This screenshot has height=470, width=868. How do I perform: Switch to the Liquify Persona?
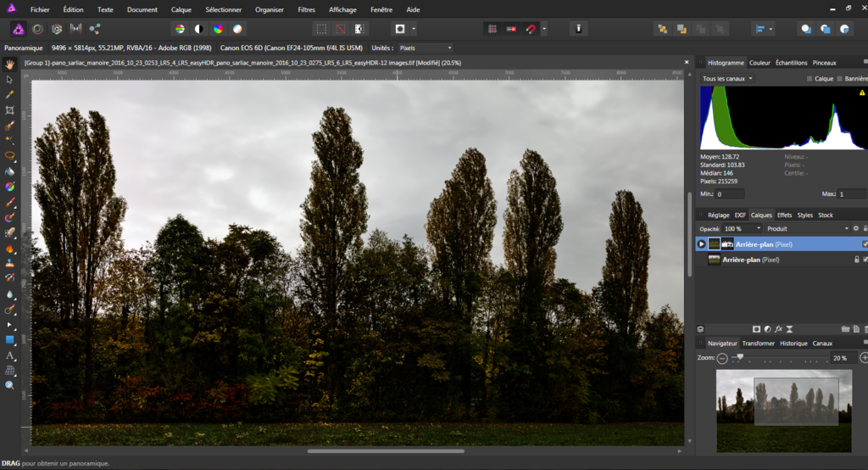point(37,29)
